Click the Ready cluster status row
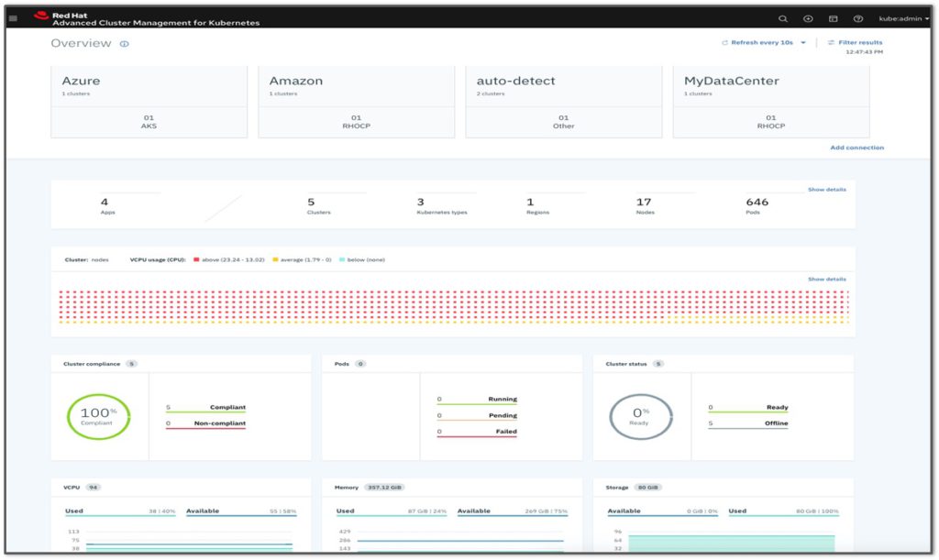Image resolution: width=939 pixels, height=560 pixels. click(748, 408)
